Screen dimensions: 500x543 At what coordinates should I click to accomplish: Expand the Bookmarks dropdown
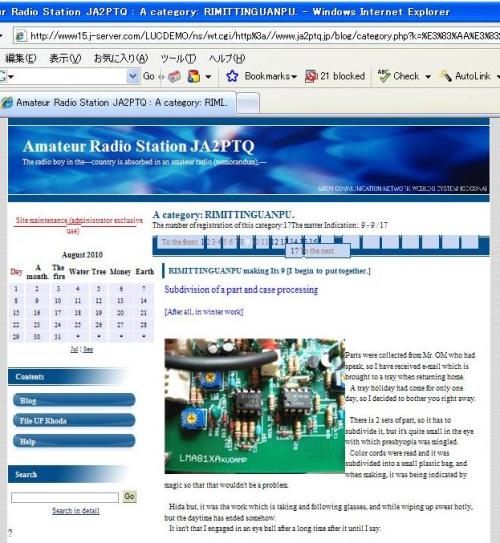294,77
